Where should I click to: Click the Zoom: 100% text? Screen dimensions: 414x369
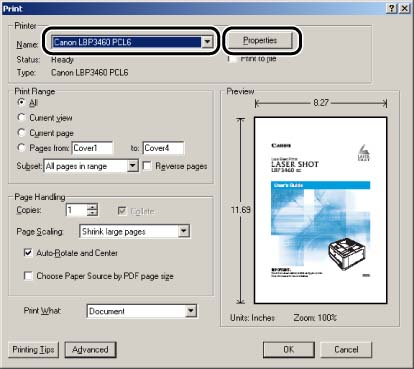click(315, 318)
